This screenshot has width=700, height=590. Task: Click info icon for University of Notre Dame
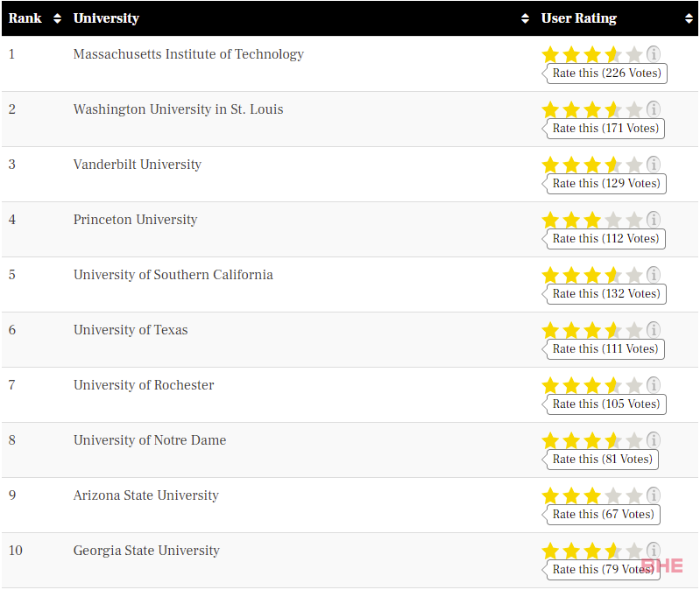(x=654, y=440)
